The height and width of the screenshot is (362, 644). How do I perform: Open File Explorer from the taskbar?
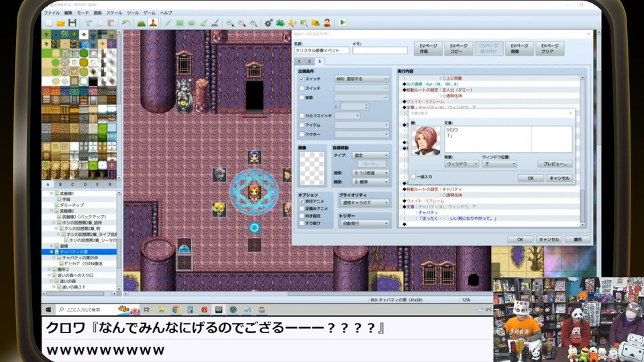[x=161, y=310]
